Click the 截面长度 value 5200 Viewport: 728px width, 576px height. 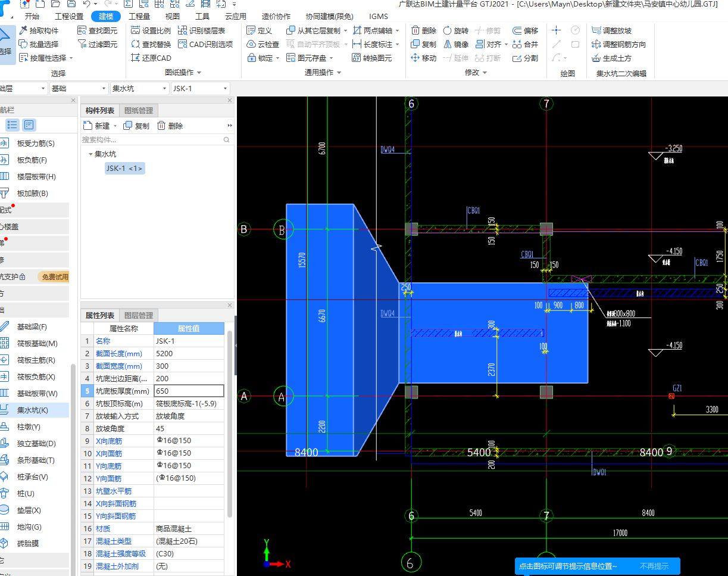point(189,353)
